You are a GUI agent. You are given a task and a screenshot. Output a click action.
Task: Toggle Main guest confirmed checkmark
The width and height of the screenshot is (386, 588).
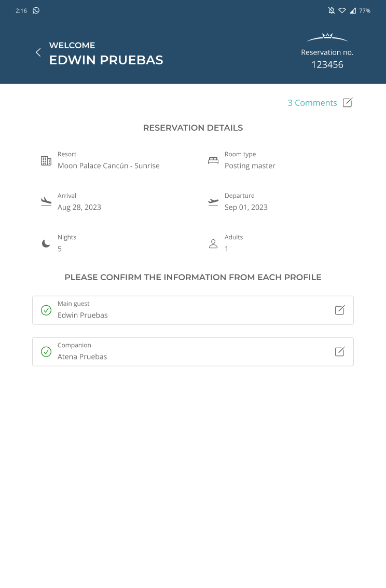(x=46, y=310)
